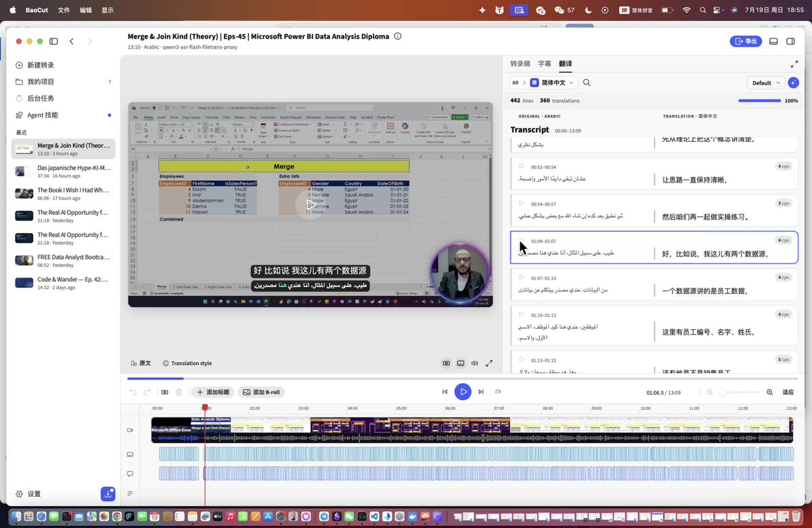
Task: Search within the translation transcript
Action: 587,82
